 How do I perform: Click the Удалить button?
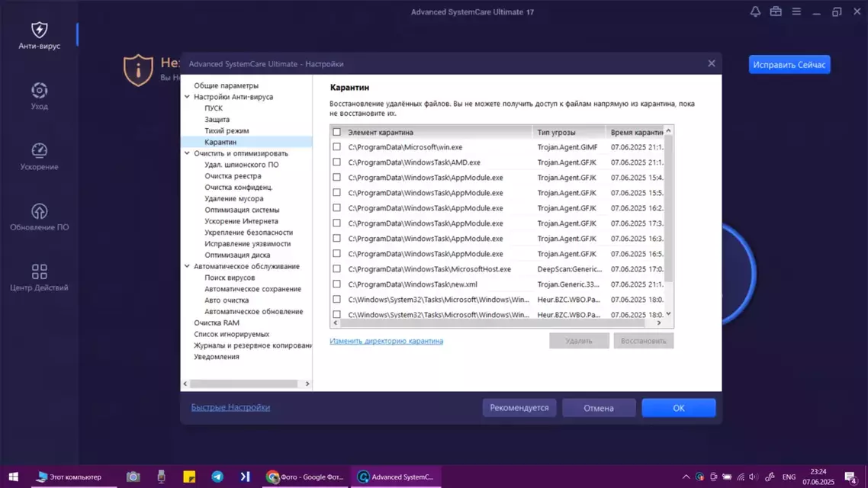579,341
